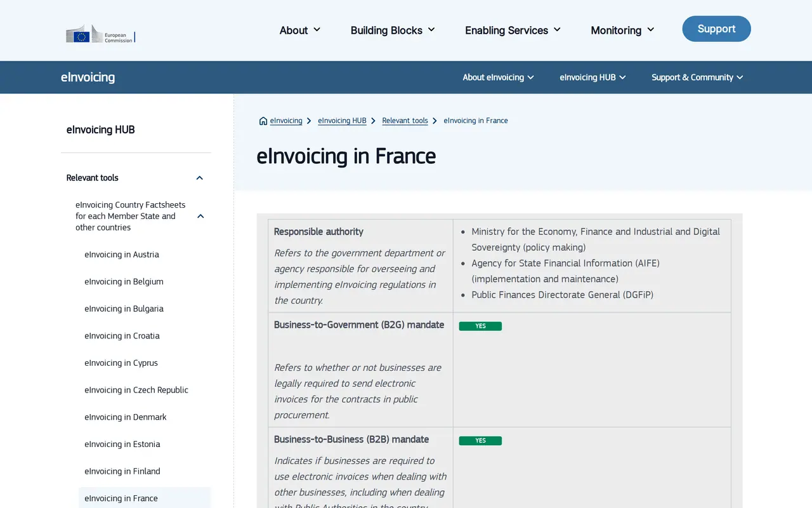
Task: Click the European Commission logo
Action: 100,34
